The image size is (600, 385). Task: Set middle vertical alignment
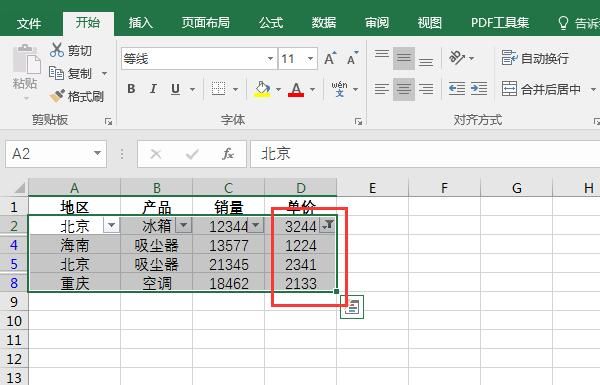click(x=404, y=59)
